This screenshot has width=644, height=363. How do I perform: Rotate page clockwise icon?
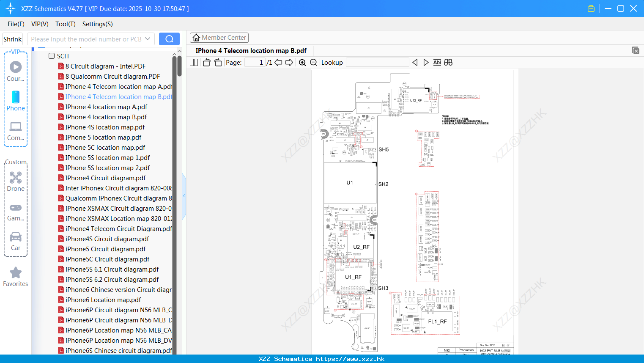pos(218,63)
